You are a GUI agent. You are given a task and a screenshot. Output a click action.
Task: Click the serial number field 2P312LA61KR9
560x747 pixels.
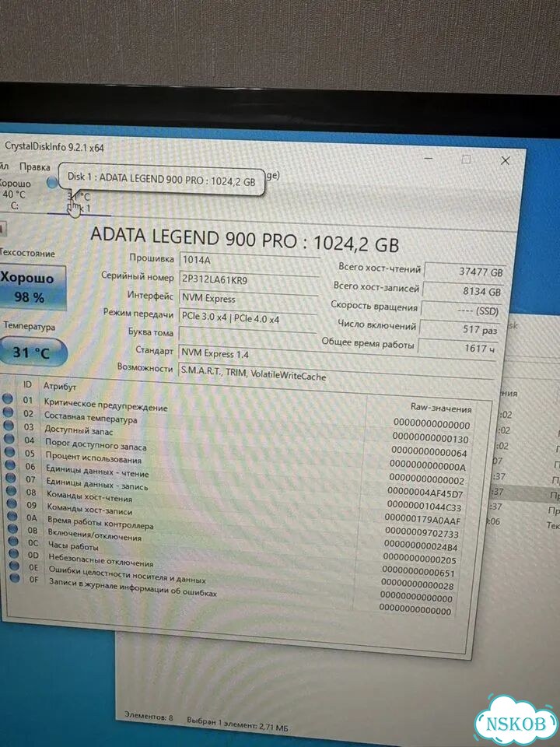pyautogui.click(x=249, y=280)
